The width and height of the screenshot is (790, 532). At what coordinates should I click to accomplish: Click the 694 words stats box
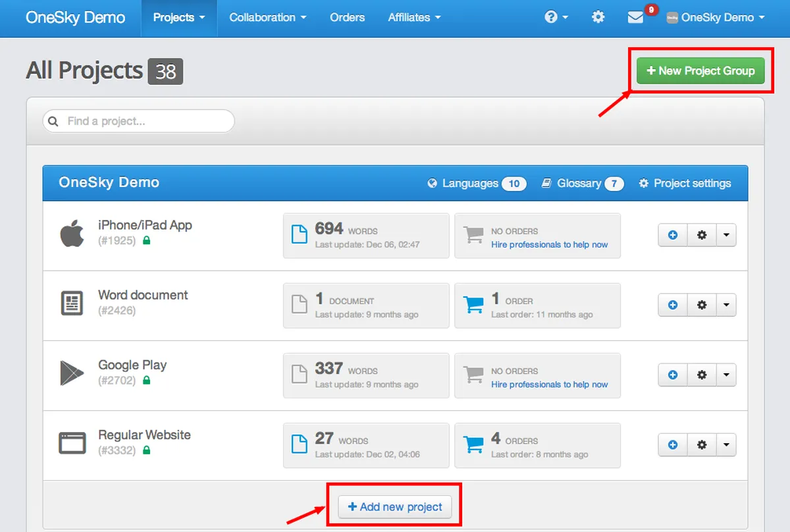pyautogui.click(x=366, y=235)
